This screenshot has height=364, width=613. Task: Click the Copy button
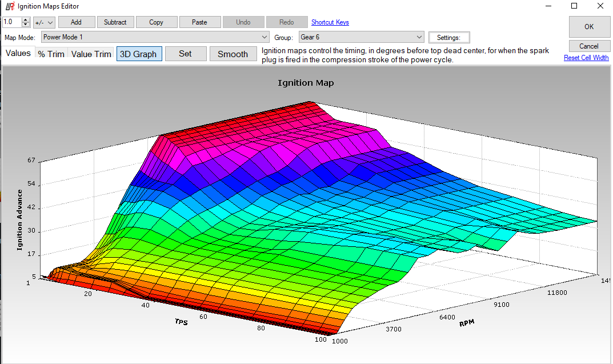click(x=156, y=22)
